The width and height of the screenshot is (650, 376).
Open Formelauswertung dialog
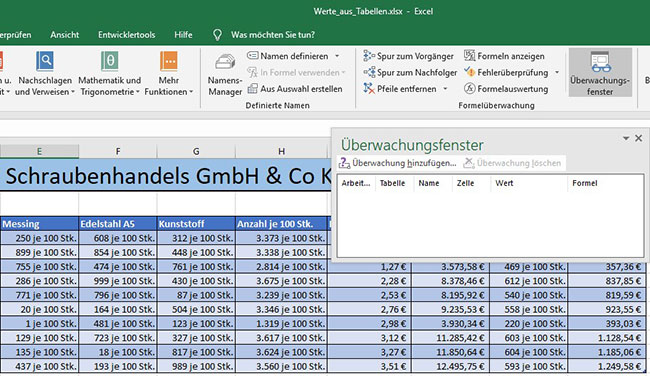pos(506,89)
